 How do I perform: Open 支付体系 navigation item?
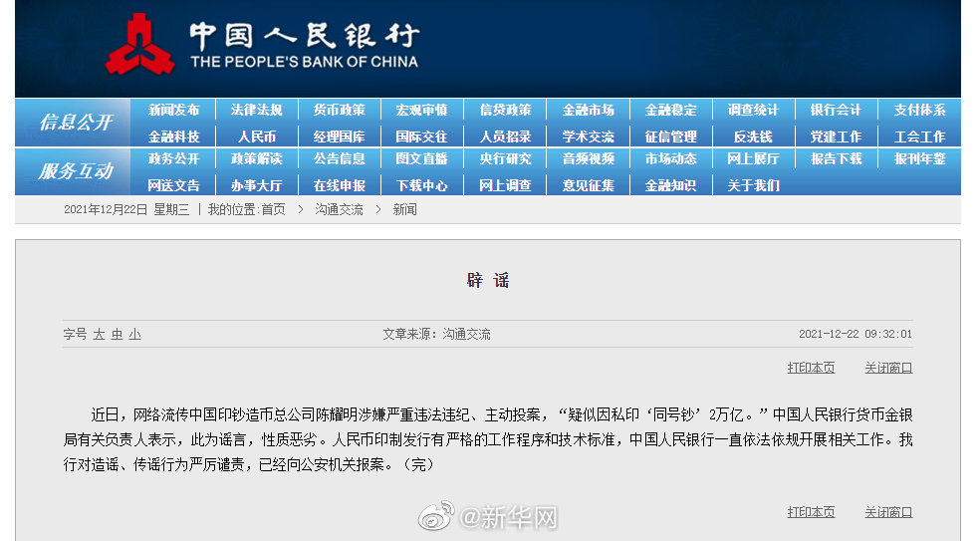pos(919,110)
